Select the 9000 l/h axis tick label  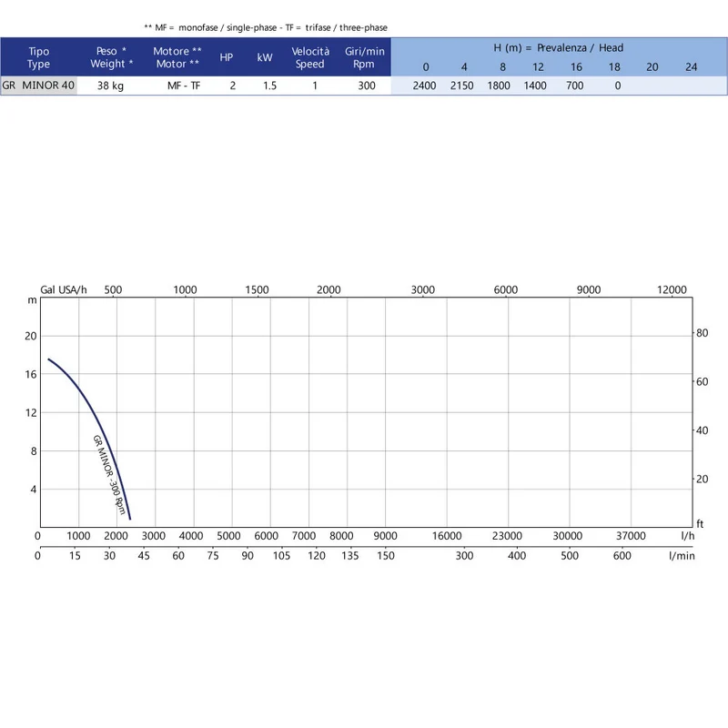pos(385,536)
